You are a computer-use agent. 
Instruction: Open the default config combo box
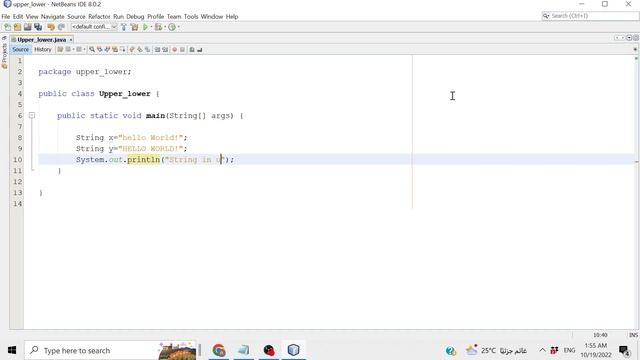[x=94, y=27]
